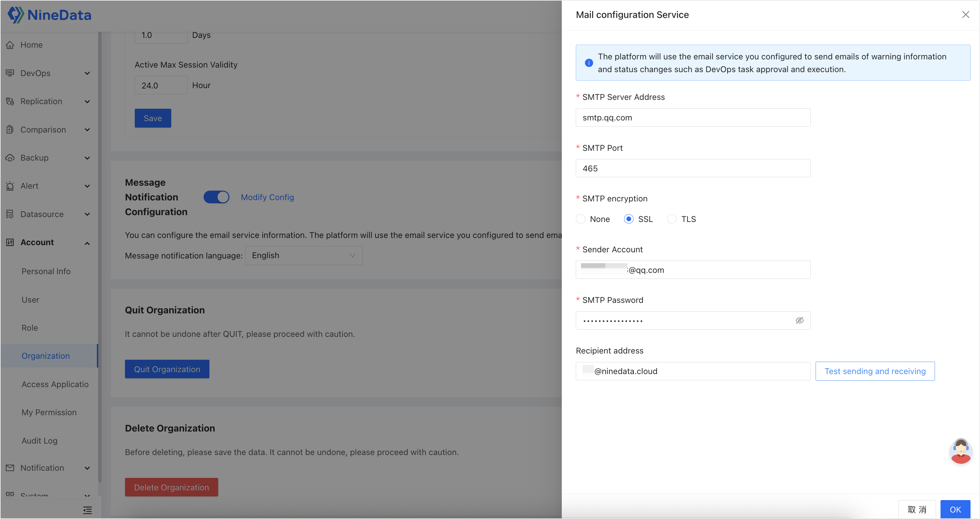This screenshot has height=519, width=980.
Task: Select None encryption radio button
Action: pyautogui.click(x=581, y=219)
